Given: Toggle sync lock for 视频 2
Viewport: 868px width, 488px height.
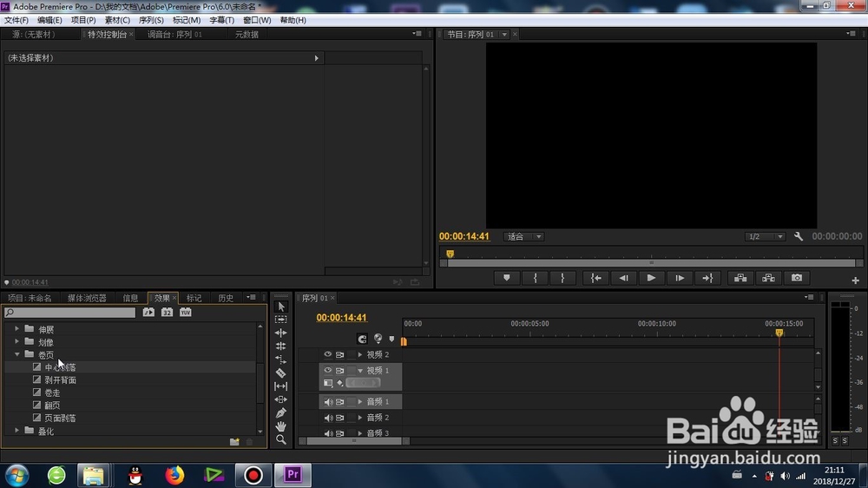Looking at the screenshot, I should pyautogui.click(x=340, y=354).
